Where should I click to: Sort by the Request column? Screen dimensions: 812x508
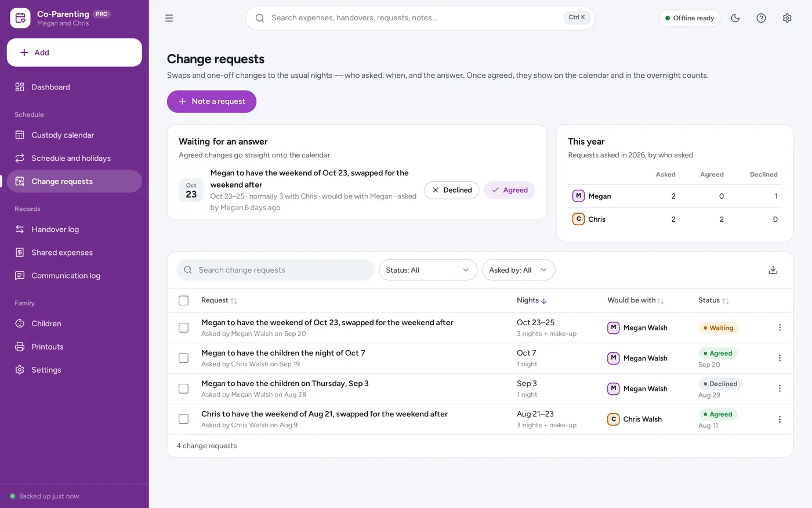point(219,300)
